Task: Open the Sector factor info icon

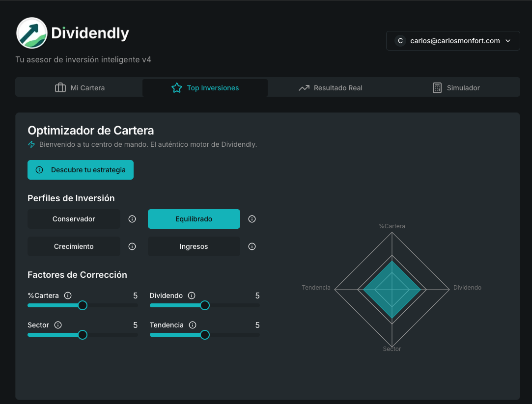Action: [58, 325]
